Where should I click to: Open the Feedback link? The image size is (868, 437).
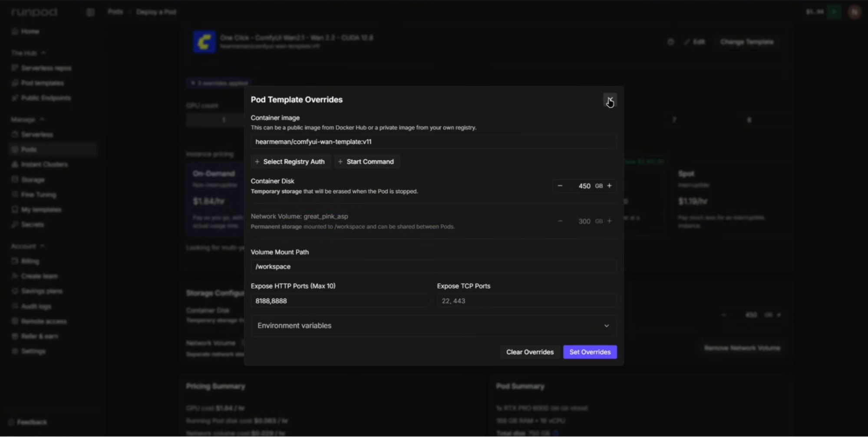coord(28,422)
